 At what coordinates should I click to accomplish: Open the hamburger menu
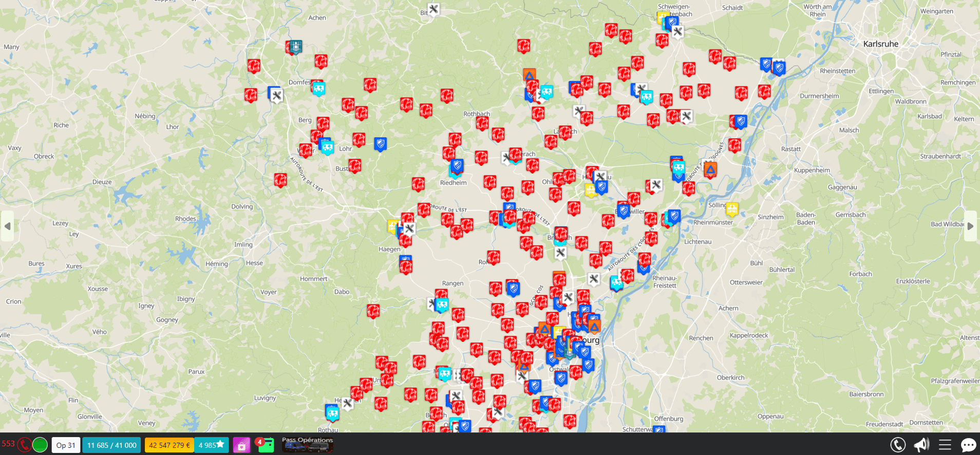pyautogui.click(x=945, y=445)
